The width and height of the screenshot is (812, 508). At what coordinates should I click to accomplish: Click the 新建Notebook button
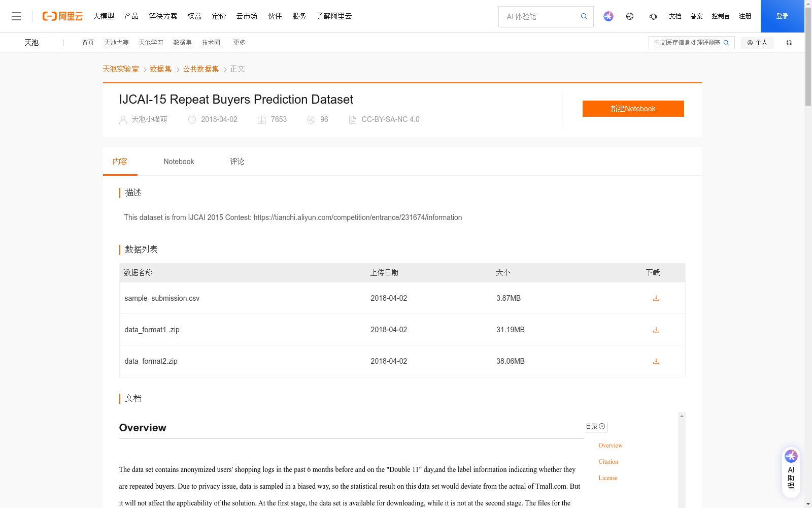(633, 109)
